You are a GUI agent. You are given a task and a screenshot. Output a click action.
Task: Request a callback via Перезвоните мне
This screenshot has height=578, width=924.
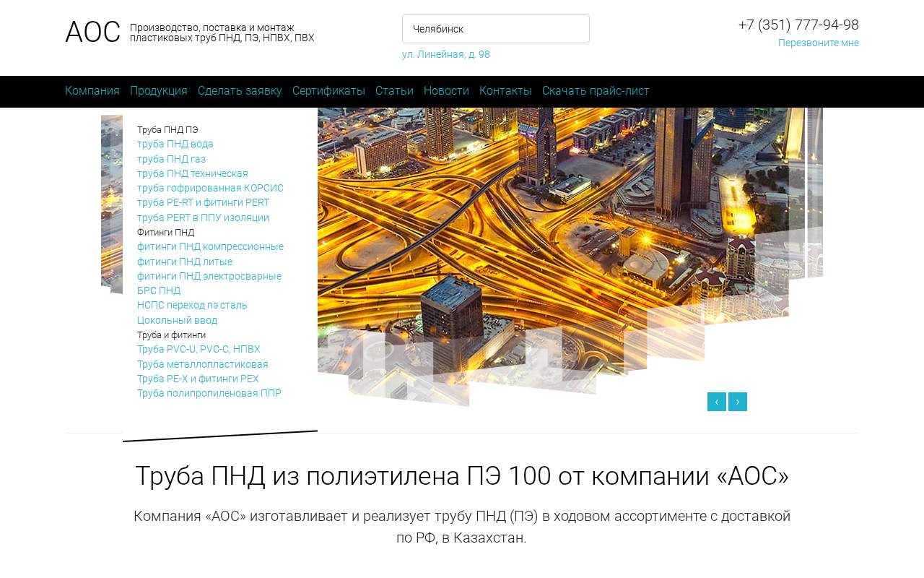(x=819, y=43)
